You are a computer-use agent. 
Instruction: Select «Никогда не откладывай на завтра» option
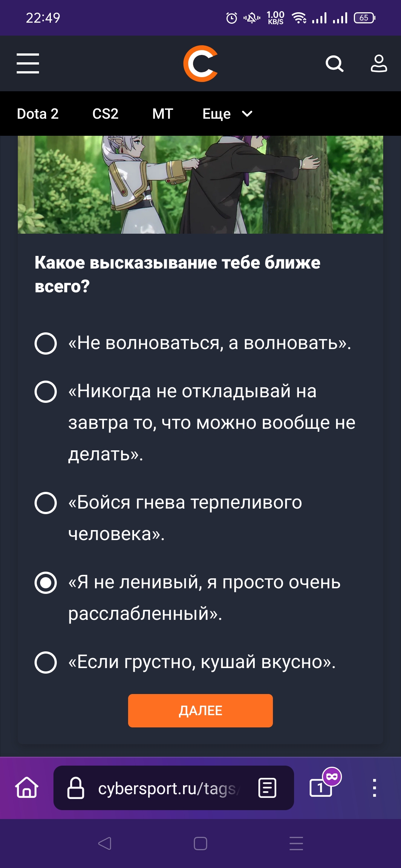click(x=46, y=392)
